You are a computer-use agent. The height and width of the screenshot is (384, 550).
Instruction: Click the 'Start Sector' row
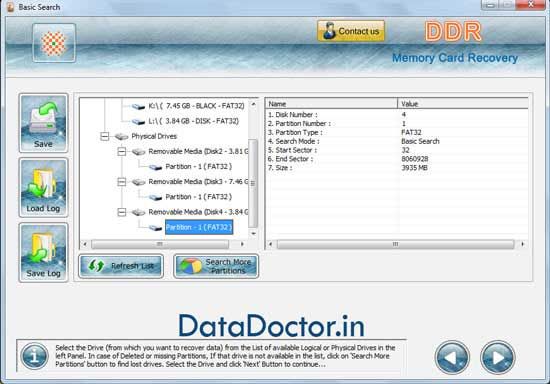pyautogui.click(x=397, y=150)
